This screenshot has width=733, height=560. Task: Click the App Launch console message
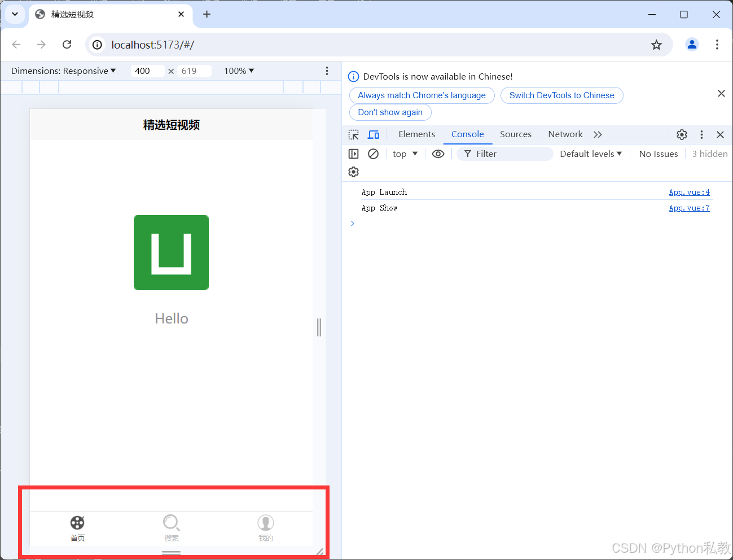pyautogui.click(x=384, y=192)
